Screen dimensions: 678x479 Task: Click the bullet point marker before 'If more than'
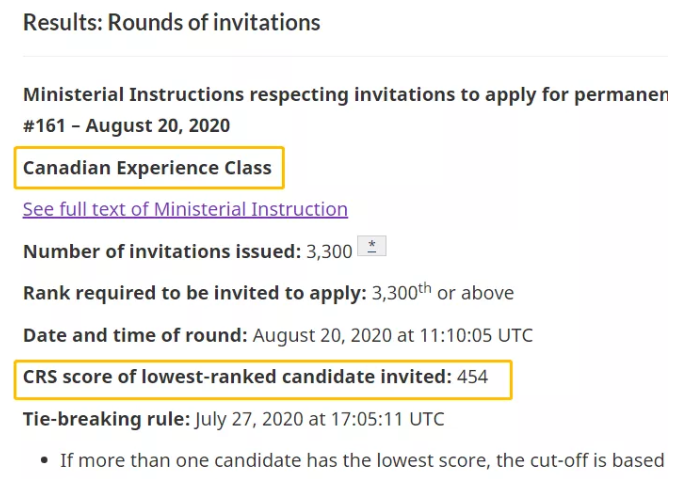pyautogui.click(x=45, y=461)
